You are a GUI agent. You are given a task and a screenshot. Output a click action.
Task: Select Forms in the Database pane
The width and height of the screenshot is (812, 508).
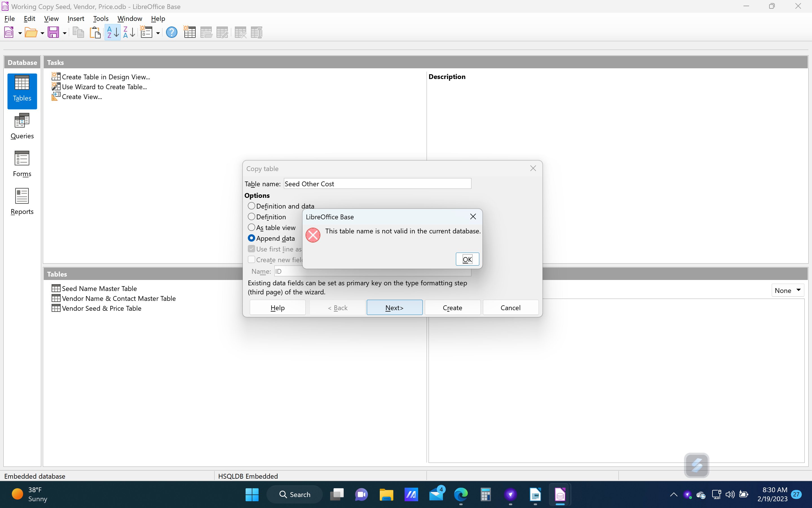22,164
